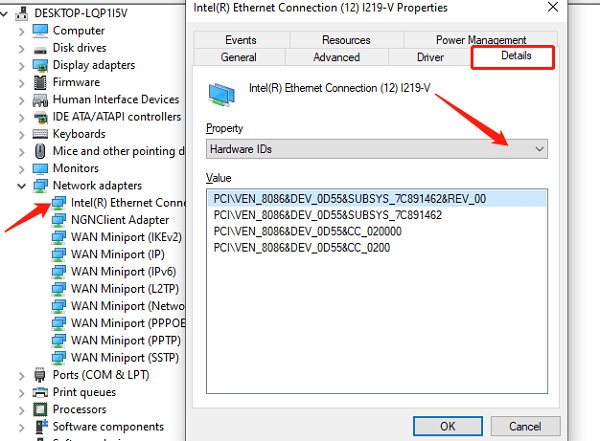This screenshot has width=600, height=441.
Task: Click the OK button
Action: click(x=448, y=426)
